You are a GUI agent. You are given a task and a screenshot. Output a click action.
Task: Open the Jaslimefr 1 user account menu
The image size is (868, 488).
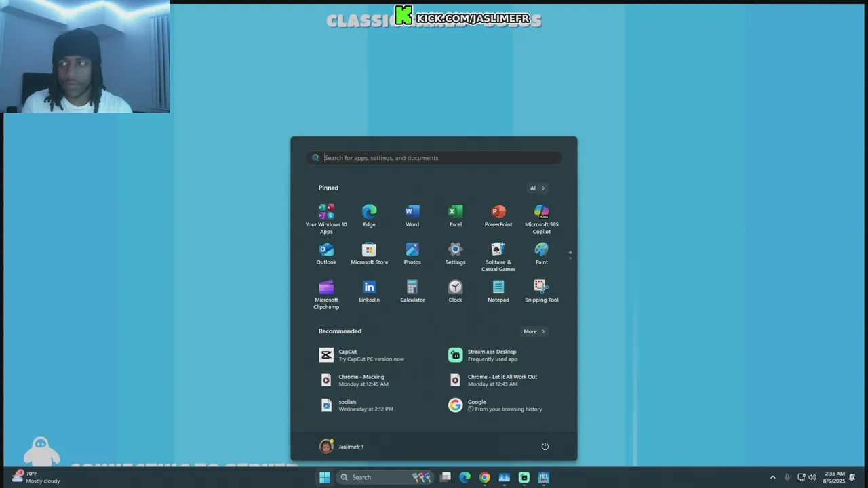[x=342, y=447]
